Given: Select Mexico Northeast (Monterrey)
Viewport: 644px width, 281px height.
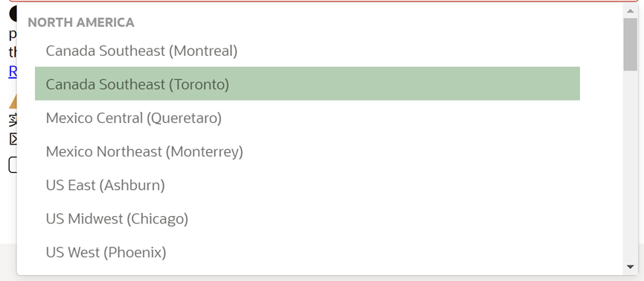Looking at the screenshot, I should (307, 151).
